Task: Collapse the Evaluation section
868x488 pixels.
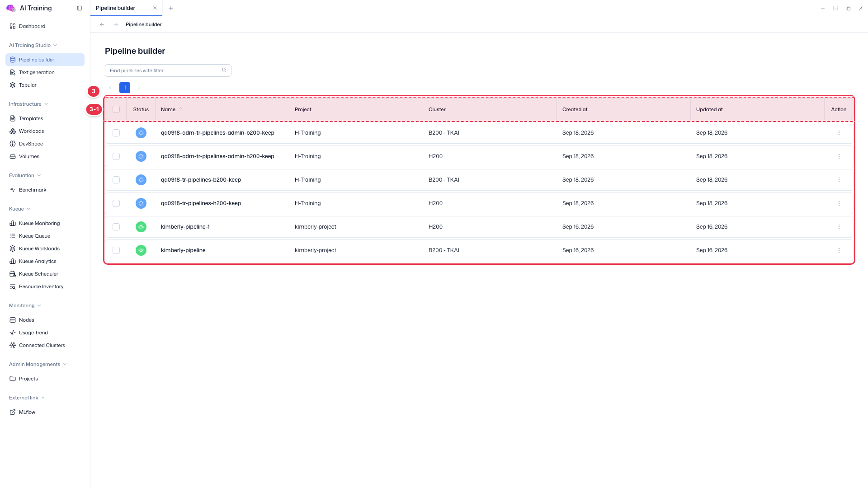Action: point(25,175)
